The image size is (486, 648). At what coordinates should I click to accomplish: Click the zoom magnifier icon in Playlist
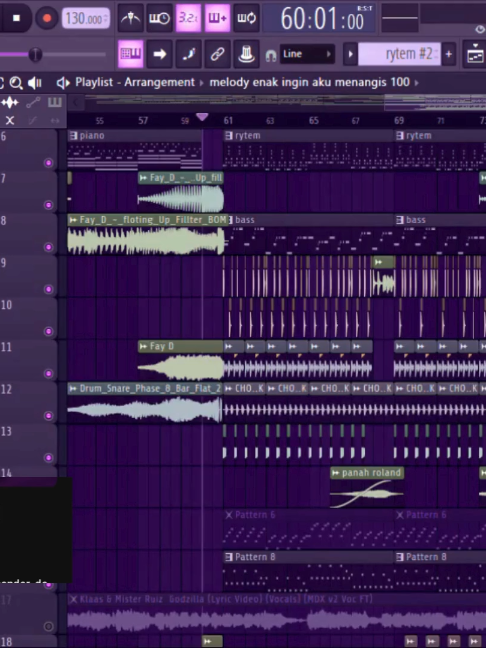[16, 83]
